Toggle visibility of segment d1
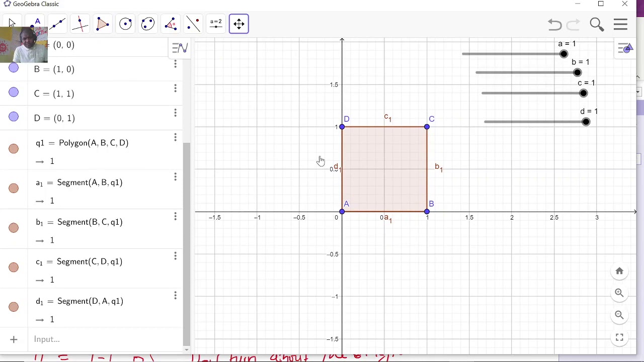 14,307
